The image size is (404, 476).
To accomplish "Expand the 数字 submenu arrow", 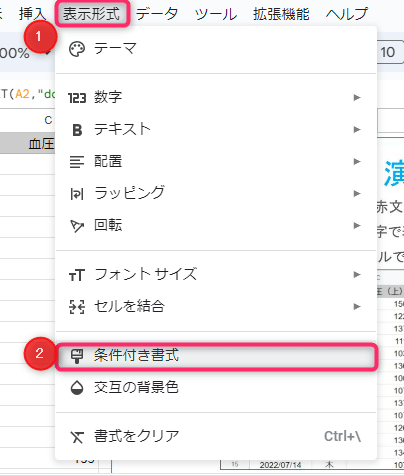I will click(357, 97).
